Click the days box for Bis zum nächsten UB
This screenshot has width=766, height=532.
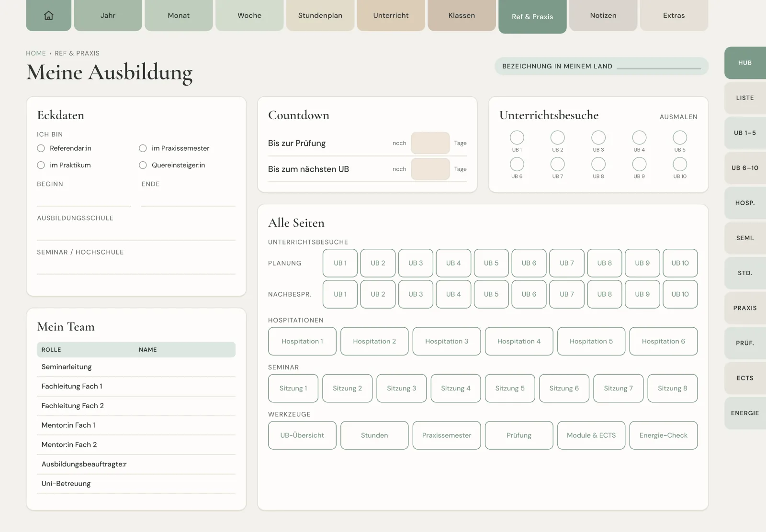click(430, 169)
